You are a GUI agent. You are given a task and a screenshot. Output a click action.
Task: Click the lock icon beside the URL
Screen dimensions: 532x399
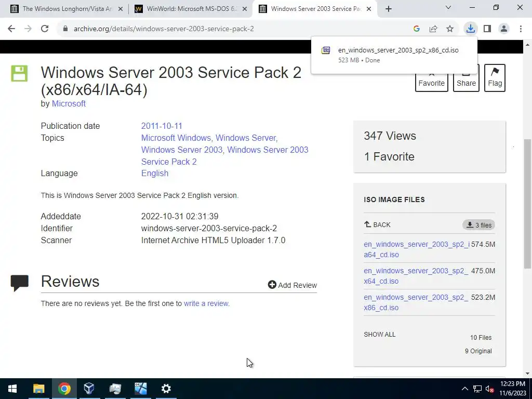point(65,29)
